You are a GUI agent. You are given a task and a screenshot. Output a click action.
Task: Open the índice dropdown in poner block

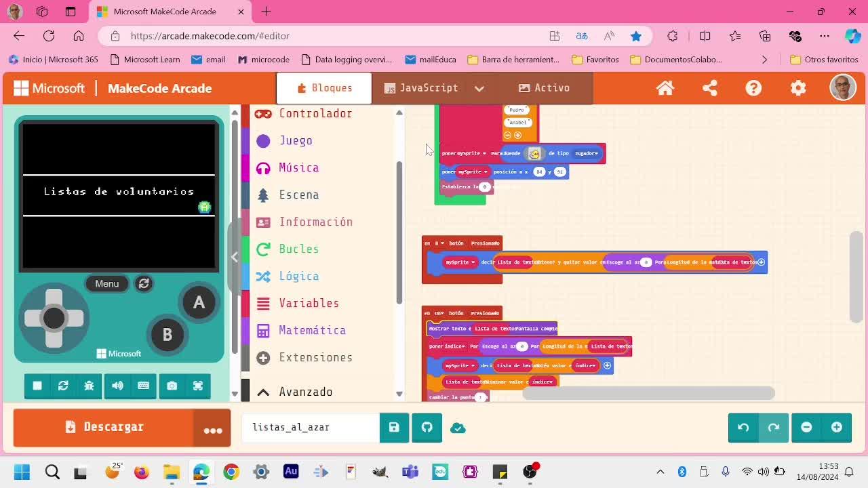[454, 346]
